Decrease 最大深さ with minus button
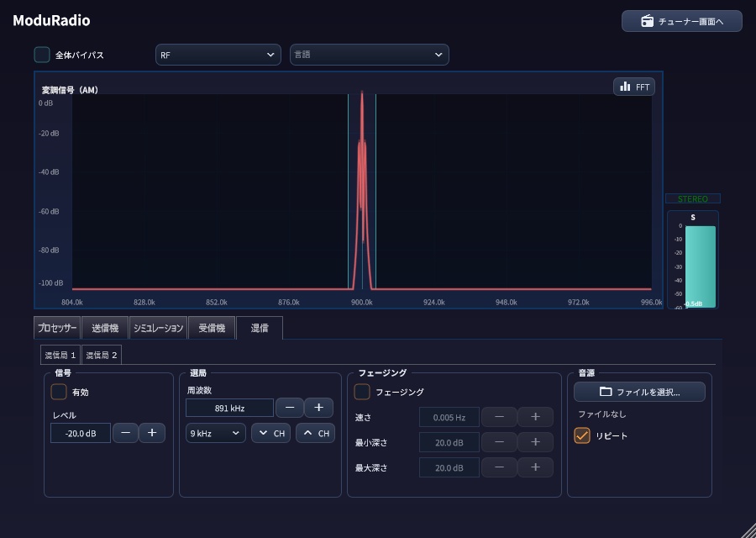This screenshot has height=538, width=756. tap(500, 467)
